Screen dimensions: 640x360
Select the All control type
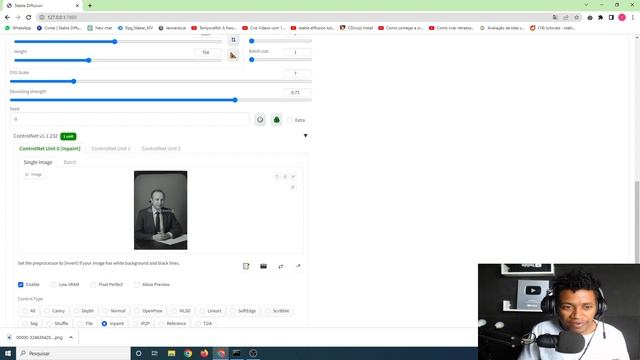click(x=29, y=311)
